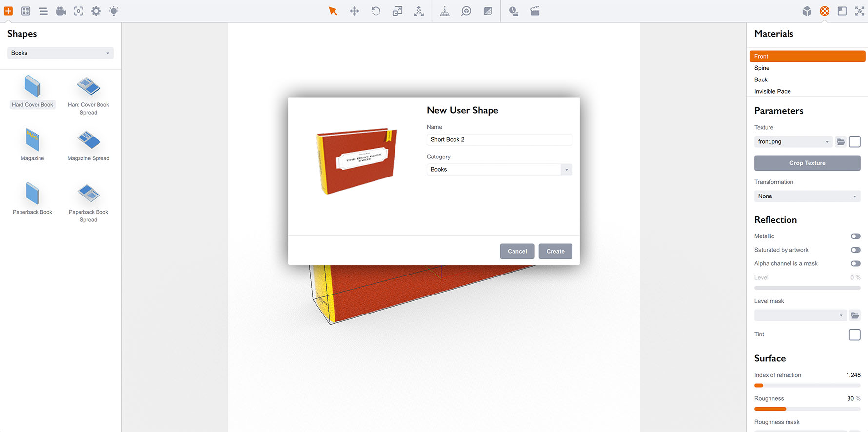The width and height of the screenshot is (868, 432).
Task: Expand the Category Books dropdown
Action: [x=499, y=170]
